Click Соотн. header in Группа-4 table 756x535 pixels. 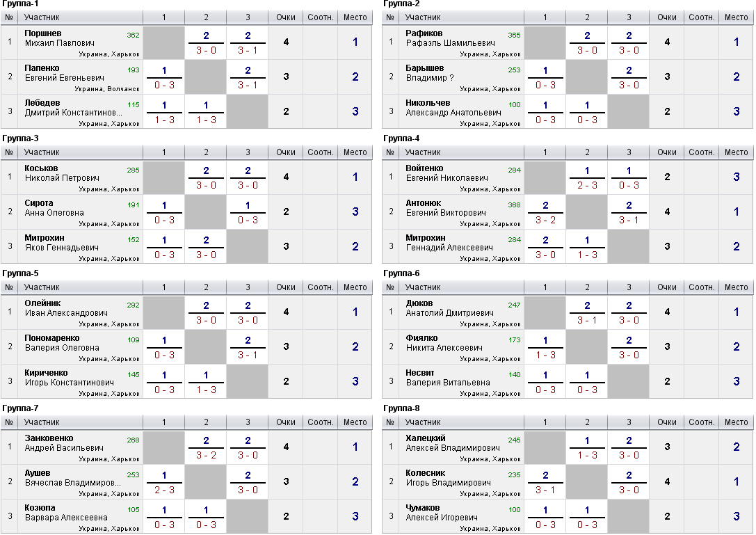point(701,152)
